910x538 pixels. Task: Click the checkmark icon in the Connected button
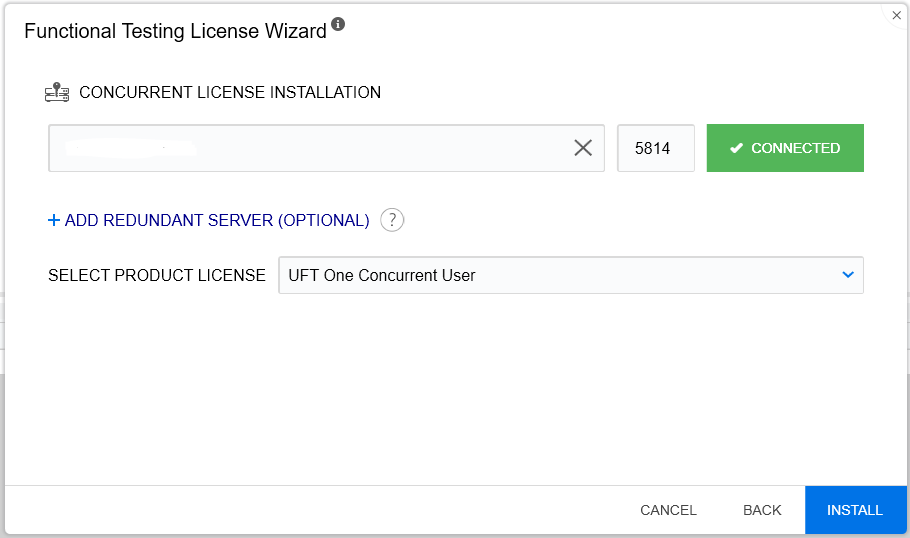click(736, 148)
